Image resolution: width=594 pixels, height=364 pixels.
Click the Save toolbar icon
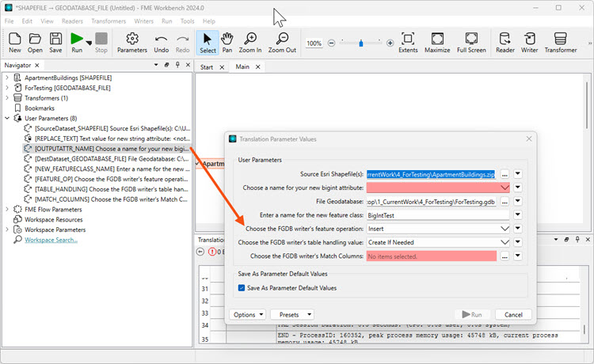(55, 43)
